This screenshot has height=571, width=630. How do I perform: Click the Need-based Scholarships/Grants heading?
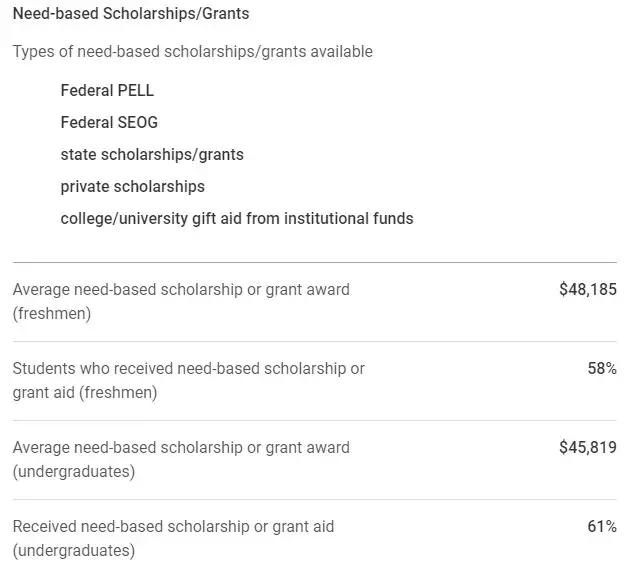(131, 14)
